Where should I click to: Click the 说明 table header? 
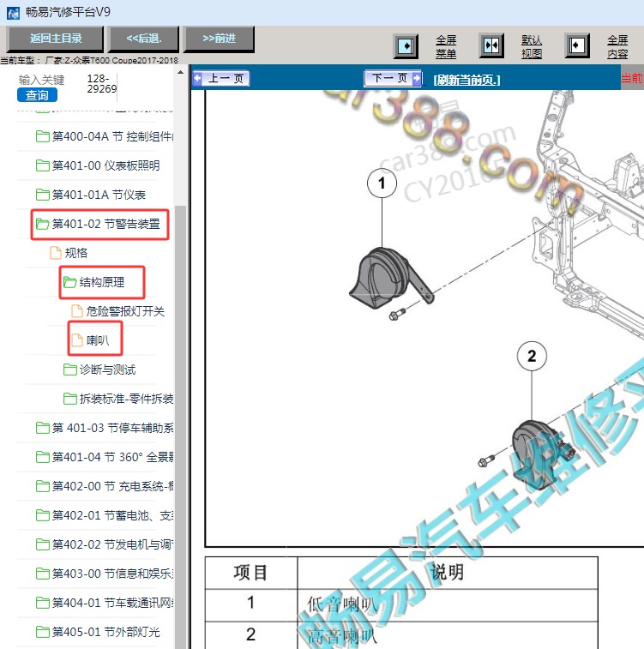(x=448, y=573)
